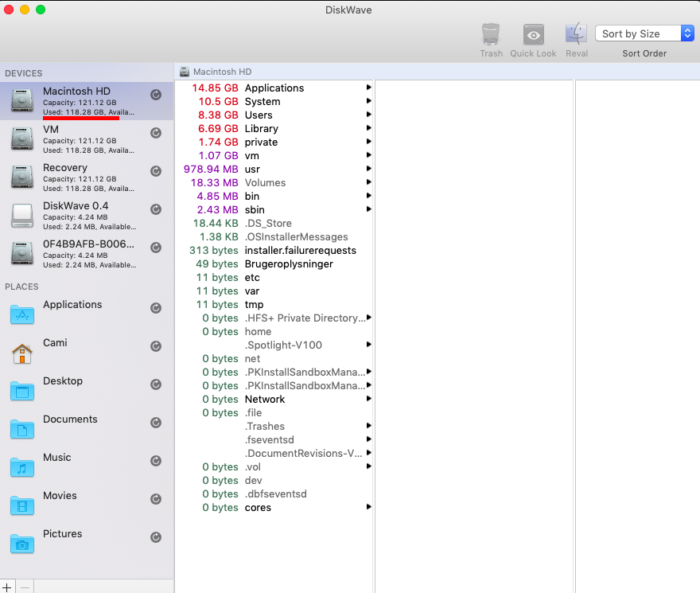Refresh the DiskWave 0.4 volume scan
Screen dimensions: 700x593
point(156,209)
